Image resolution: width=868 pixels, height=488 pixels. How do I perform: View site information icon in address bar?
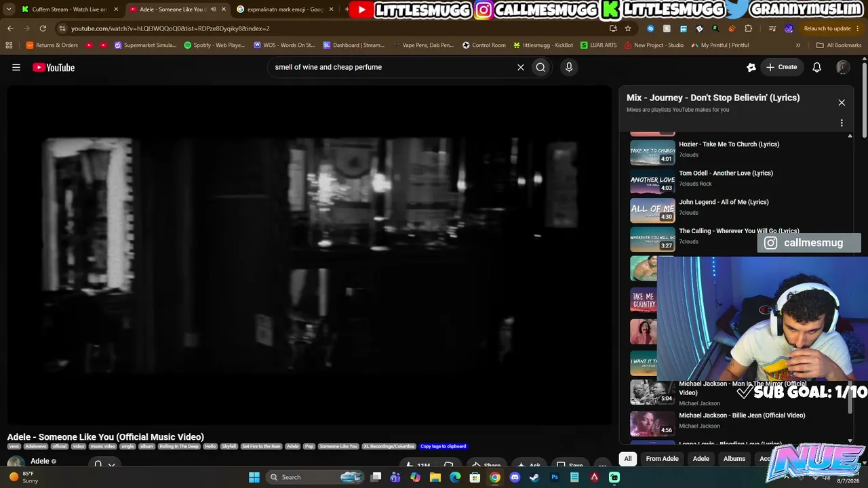(x=62, y=28)
